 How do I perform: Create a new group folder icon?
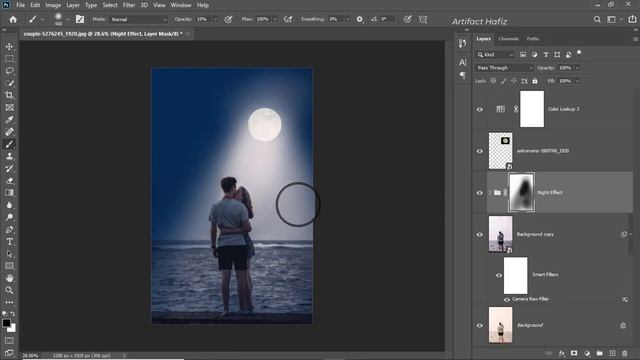point(600,353)
